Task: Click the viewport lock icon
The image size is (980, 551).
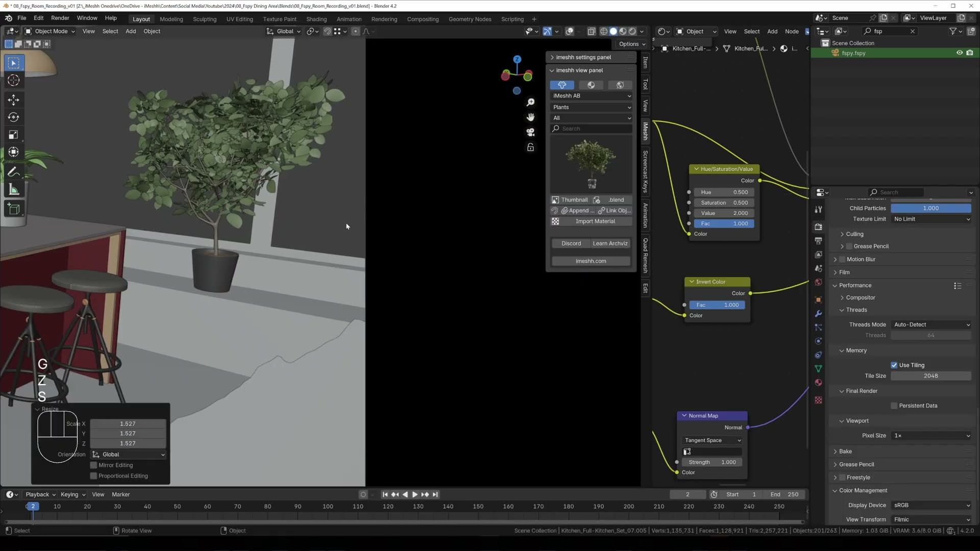Action: tap(531, 147)
